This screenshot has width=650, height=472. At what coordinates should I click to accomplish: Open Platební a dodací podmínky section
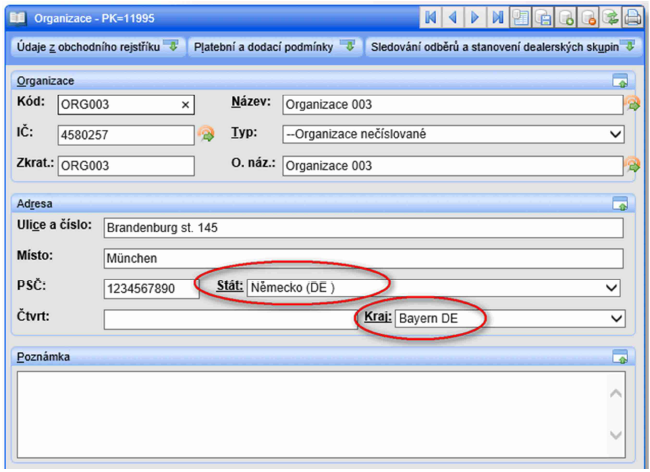coord(273,46)
